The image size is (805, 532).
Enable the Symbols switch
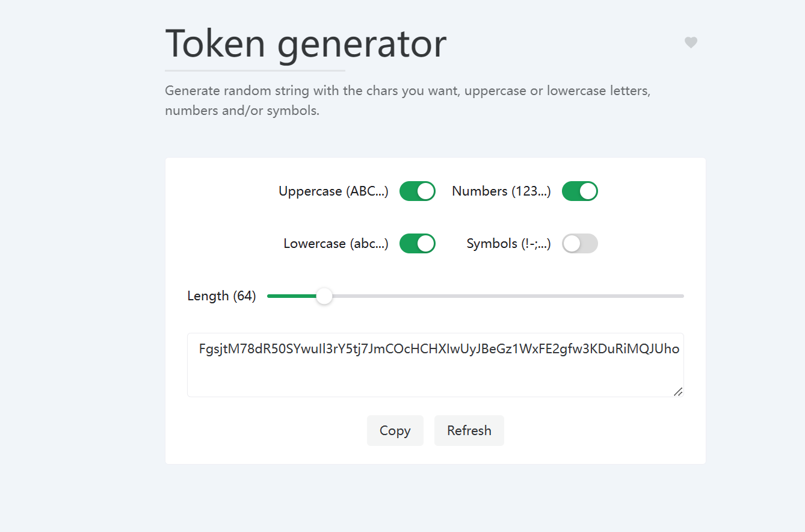(x=579, y=244)
